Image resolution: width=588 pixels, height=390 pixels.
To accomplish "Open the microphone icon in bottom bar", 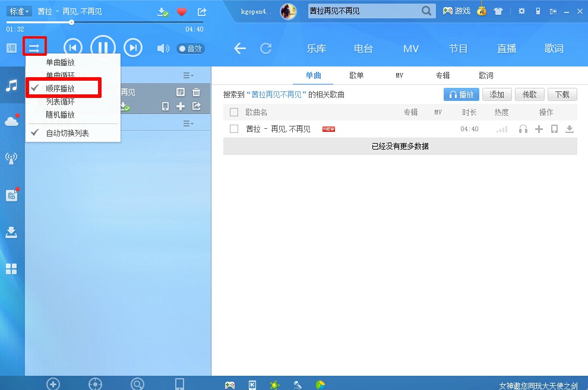I will 298,385.
